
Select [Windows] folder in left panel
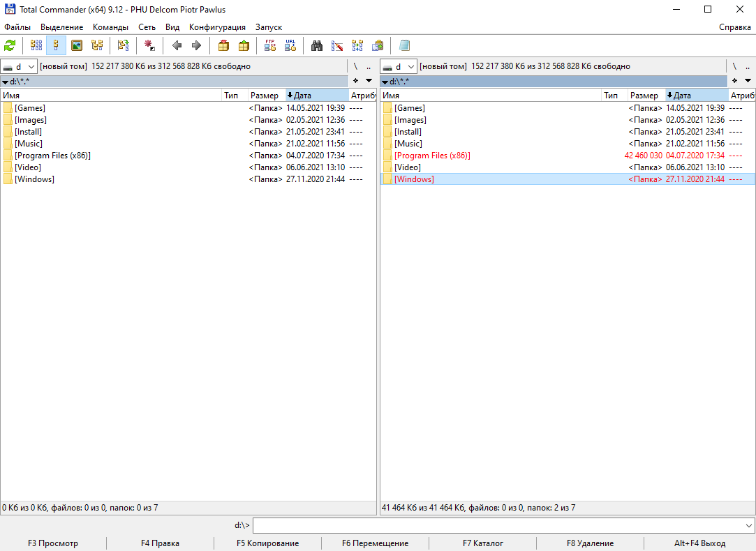(x=188, y=179)
